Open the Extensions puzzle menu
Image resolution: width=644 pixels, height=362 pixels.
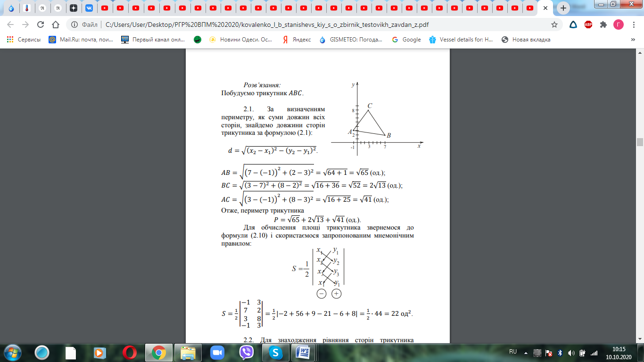603,25
